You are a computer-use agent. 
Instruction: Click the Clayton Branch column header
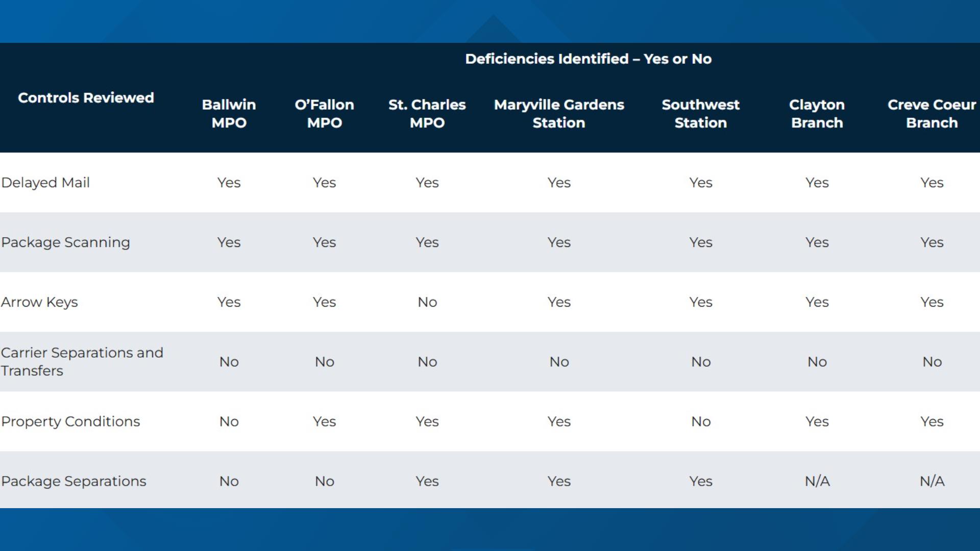[817, 114]
